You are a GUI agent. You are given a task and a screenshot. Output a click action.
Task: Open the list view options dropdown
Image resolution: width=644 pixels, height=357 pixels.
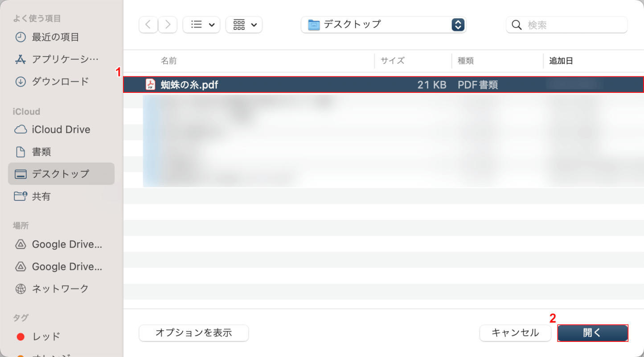pos(201,25)
